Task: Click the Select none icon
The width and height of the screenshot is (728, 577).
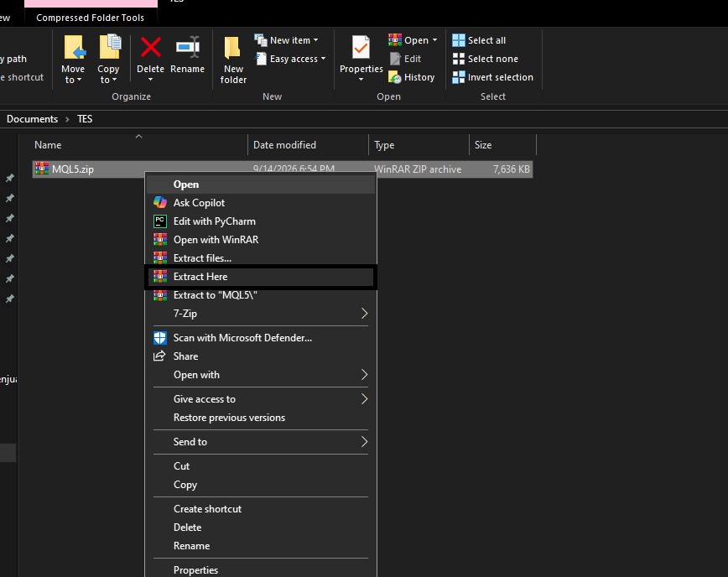Action: (x=458, y=59)
